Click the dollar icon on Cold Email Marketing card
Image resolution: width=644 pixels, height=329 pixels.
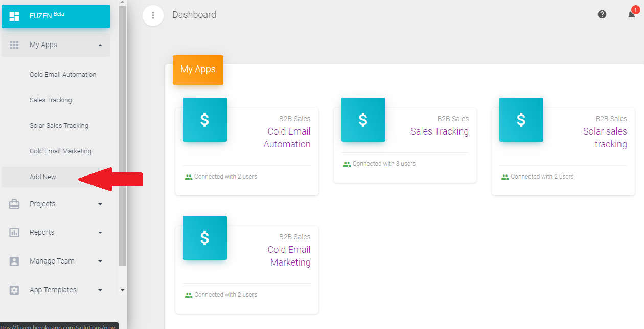click(204, 238)
